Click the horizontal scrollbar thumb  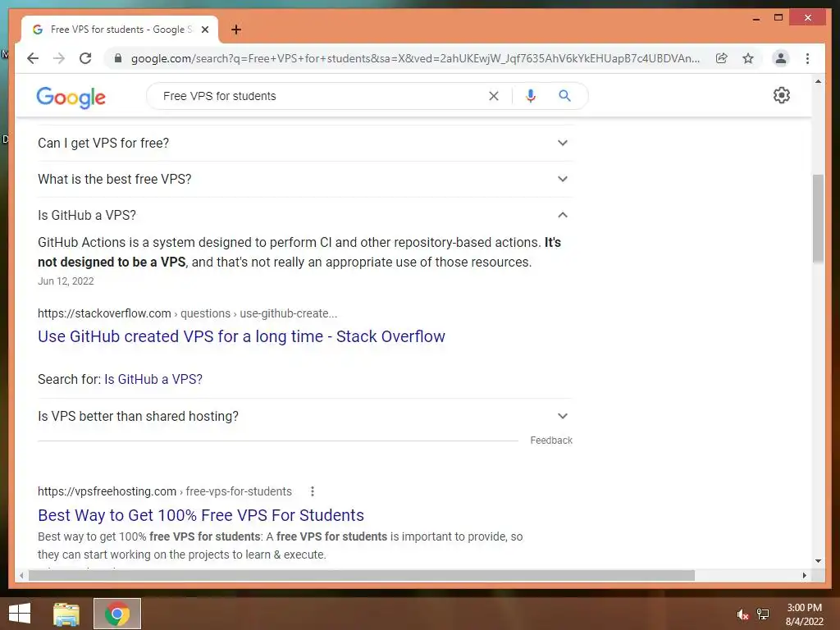[x=362, y=575]
